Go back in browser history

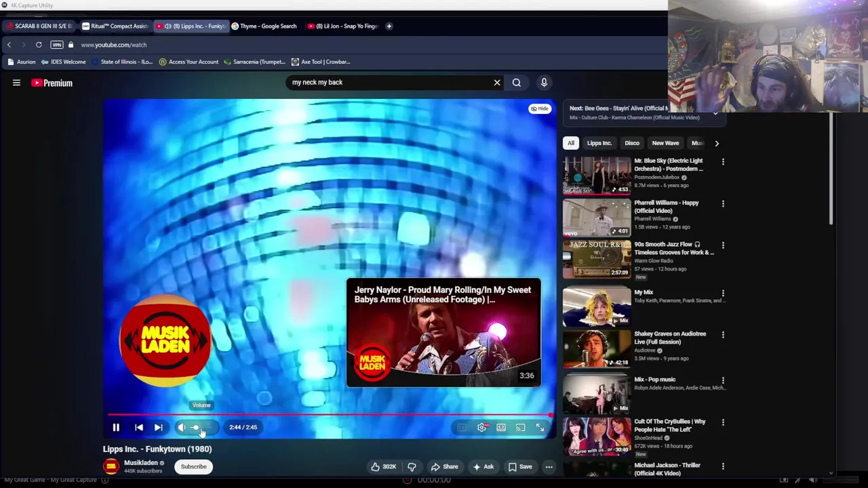[9, 45]
